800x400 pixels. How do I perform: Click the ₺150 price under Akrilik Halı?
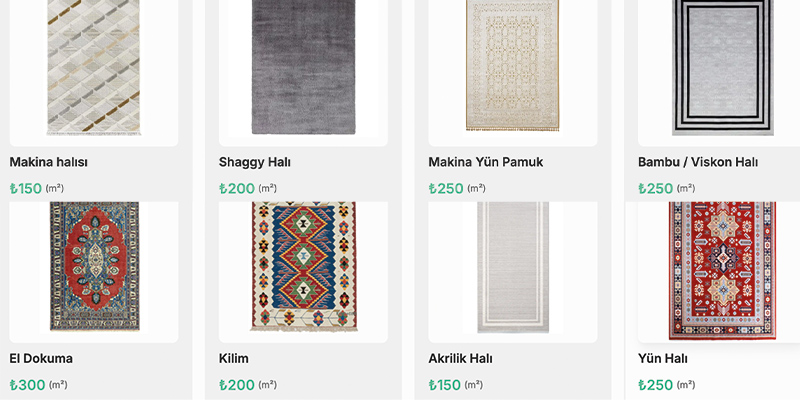tap(445, 385)
